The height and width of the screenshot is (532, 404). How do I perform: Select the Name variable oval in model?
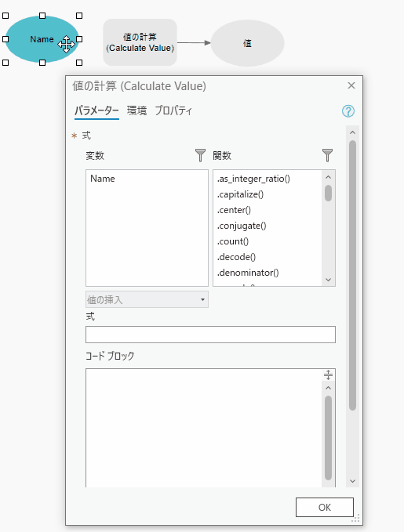click(42, 39)
